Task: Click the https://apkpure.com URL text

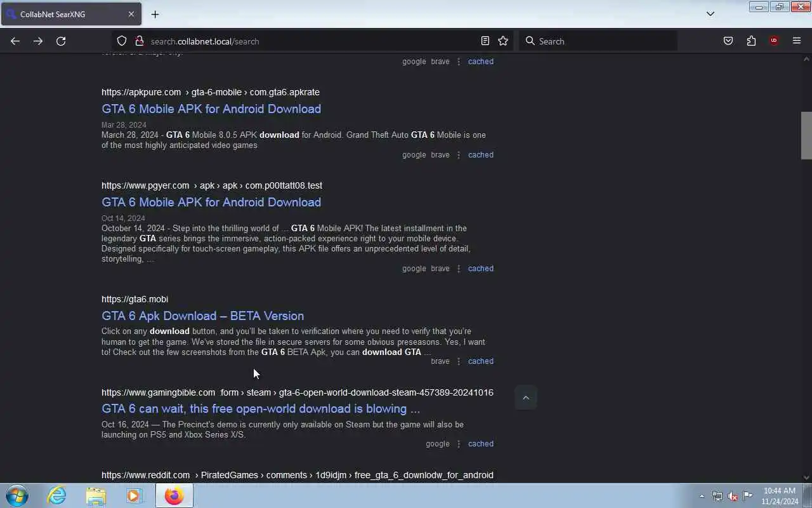Action: pos(141,92)
